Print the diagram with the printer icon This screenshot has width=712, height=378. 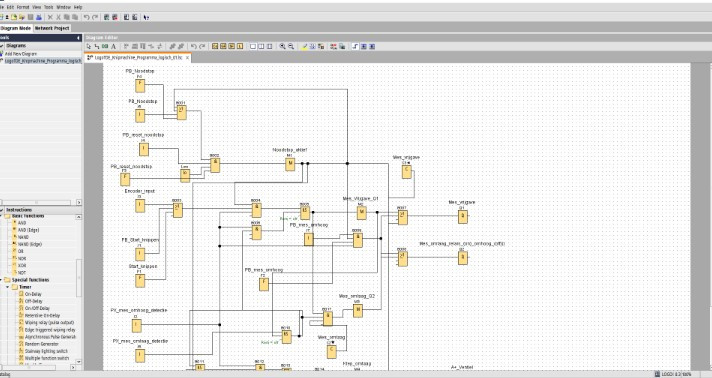point(39,17)
